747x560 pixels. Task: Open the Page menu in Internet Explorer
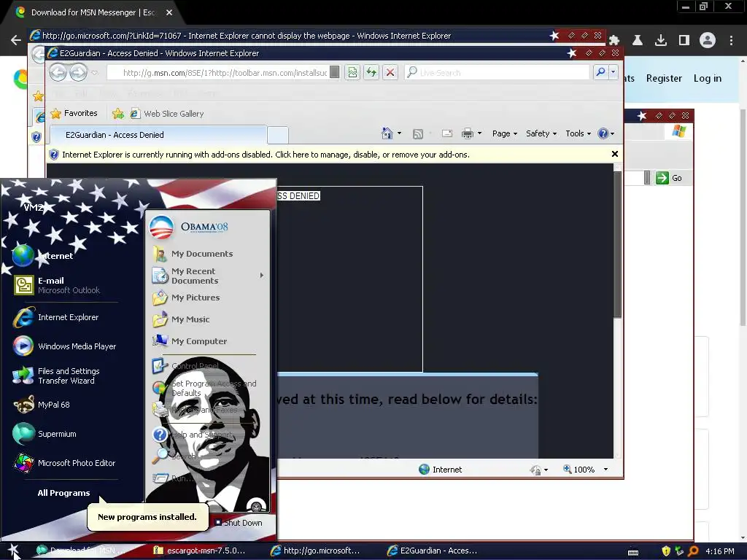point(505,134)
